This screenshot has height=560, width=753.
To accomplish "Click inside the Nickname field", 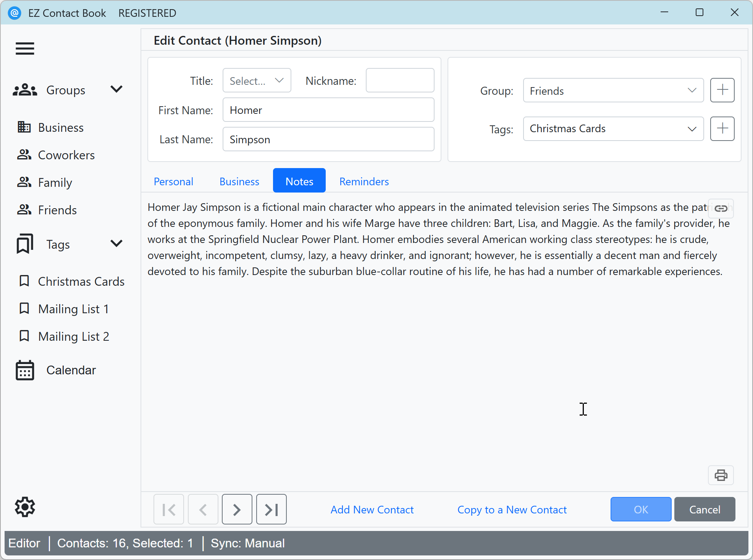I will click(399, 80).
